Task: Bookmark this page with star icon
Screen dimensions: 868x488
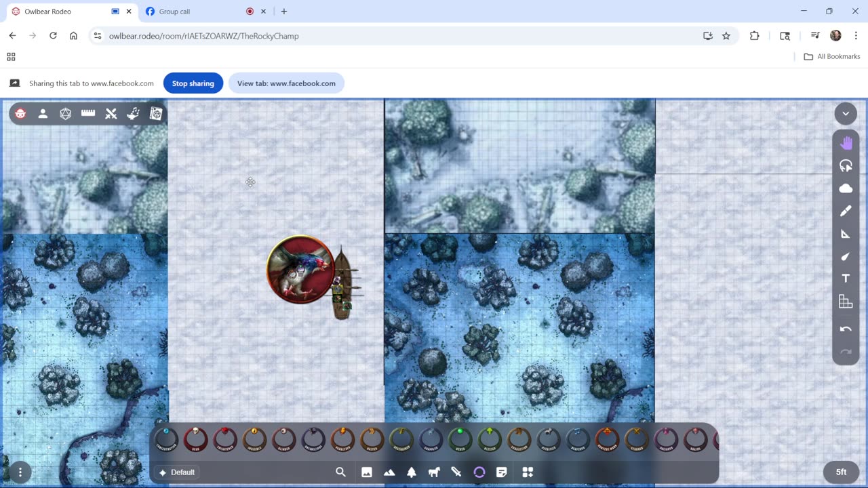Action: (726, 36)
